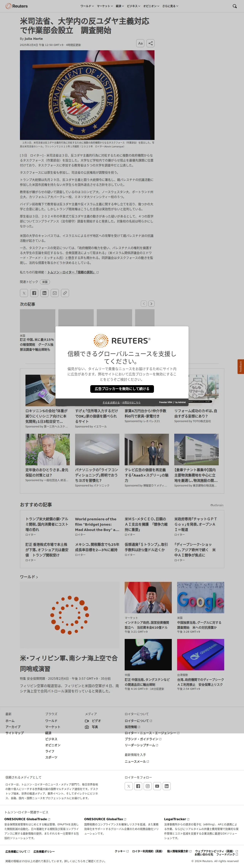Open リーダーシップチーム footer link
Image resolution: width=244 pixels, height=868 pixels.
(x=142, y=745)
